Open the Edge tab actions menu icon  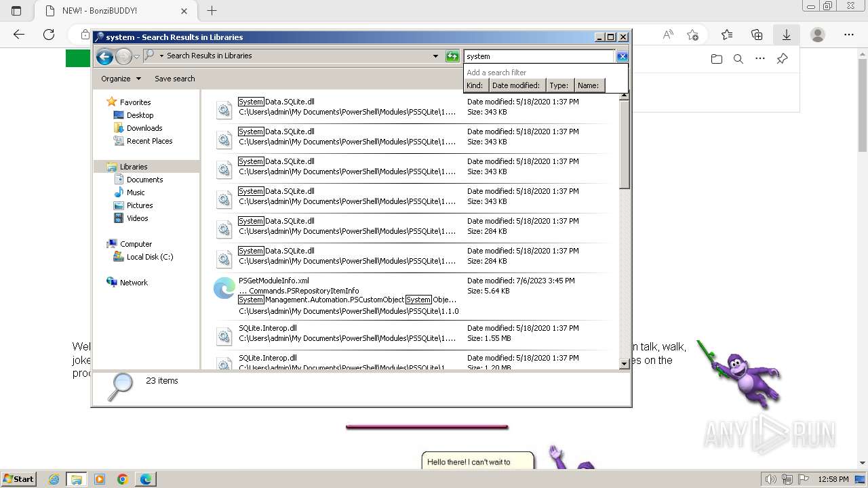(16, 11)
